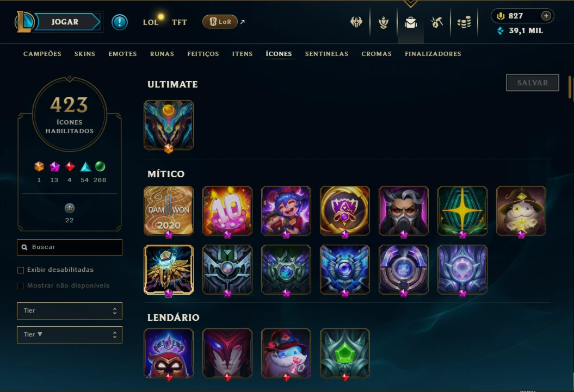Screen dimensions: 574x392
Task: Toggle the Mostrar não disponíveis checkbox
Action: [x=21, y=285]
